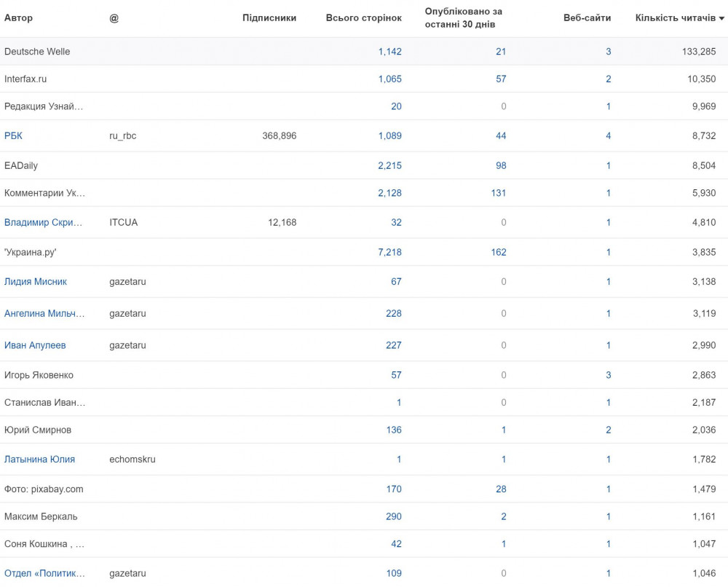Open Interfax.ru 57 recent publications

coord(501,79)
